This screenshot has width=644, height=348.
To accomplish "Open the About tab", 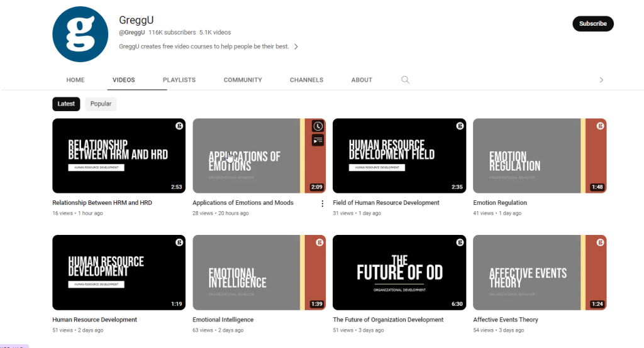I will pyautogui.click(x=362, y=80).
